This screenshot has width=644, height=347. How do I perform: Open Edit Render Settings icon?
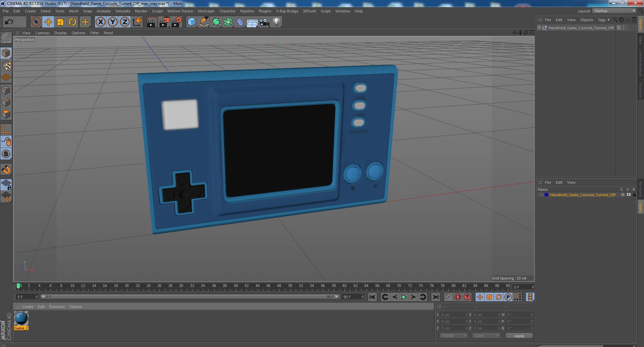pos(177,22)
